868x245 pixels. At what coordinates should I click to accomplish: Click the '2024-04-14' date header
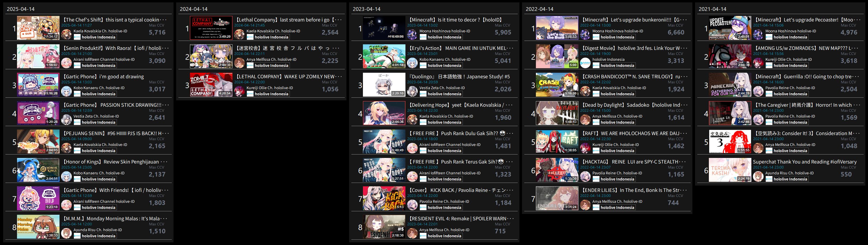193,9
